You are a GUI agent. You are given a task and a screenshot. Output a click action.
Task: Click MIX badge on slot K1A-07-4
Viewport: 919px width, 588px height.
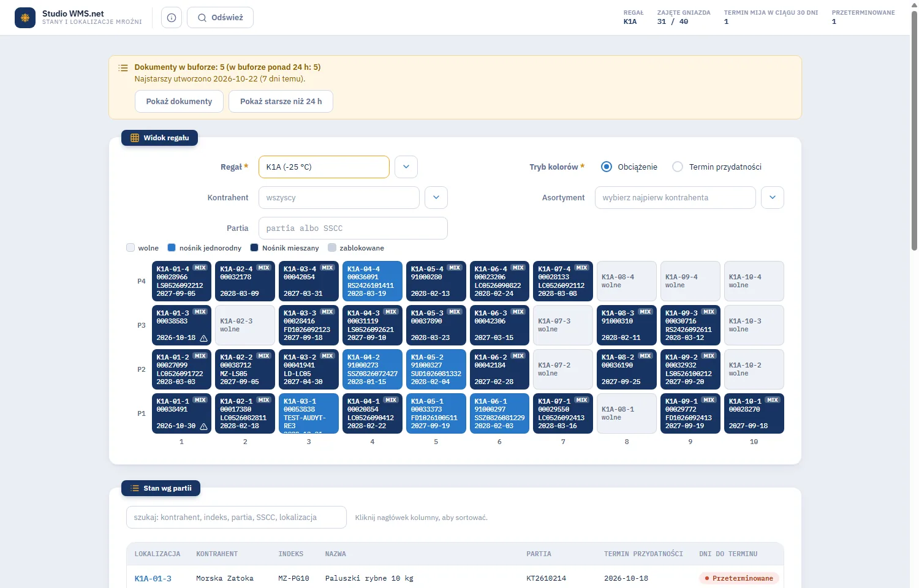581,268
